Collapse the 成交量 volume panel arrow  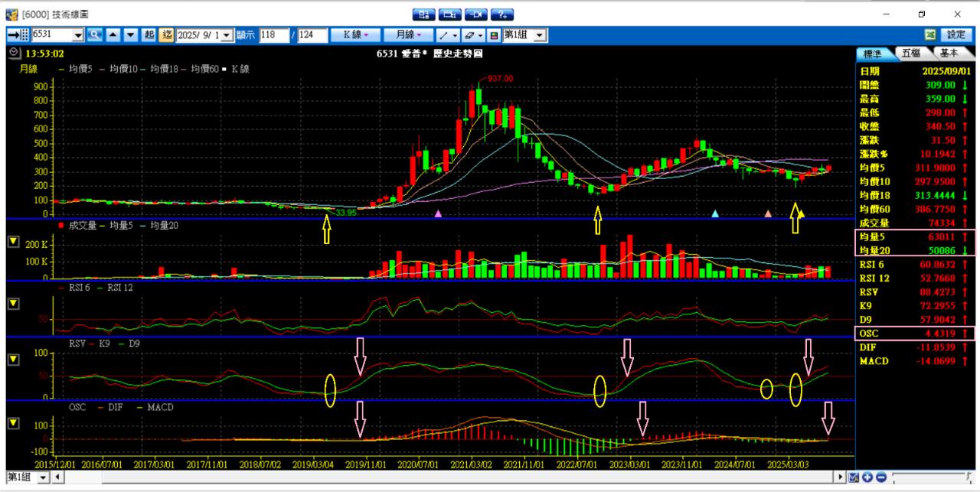(13, 243)
